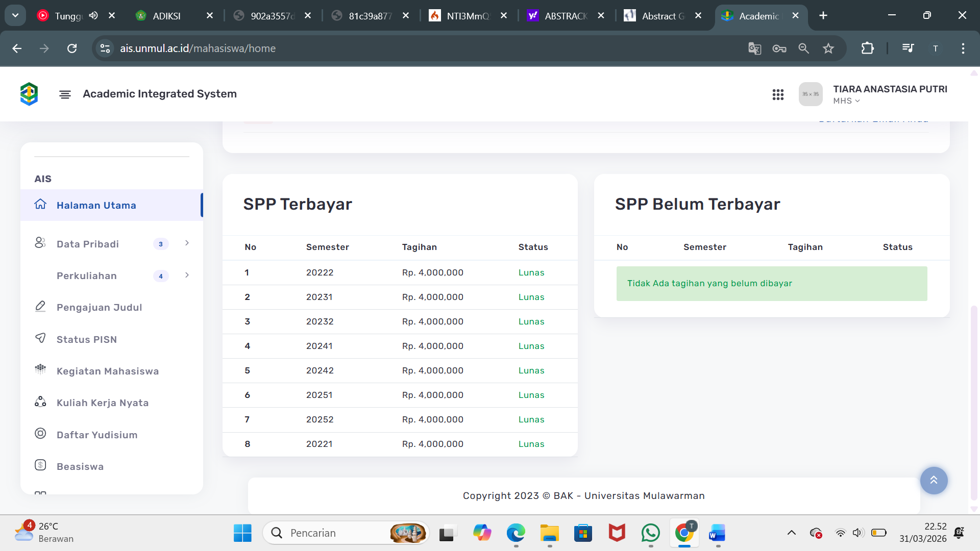Click the Beasiswa dollar icon
Image resolution: width=980 pixels, height=551 pixels.
(x=40, y=465)
